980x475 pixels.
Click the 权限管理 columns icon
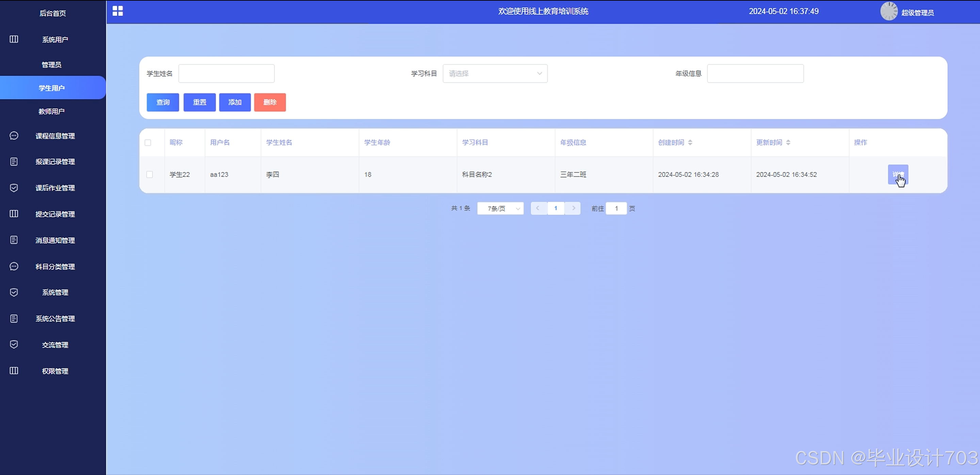[14, 371]
